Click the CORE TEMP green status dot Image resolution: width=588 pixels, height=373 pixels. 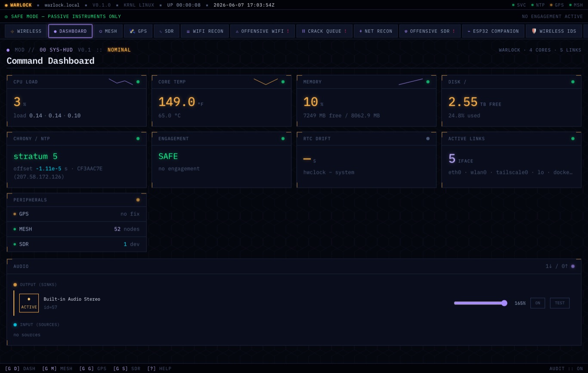click(283, 82)
